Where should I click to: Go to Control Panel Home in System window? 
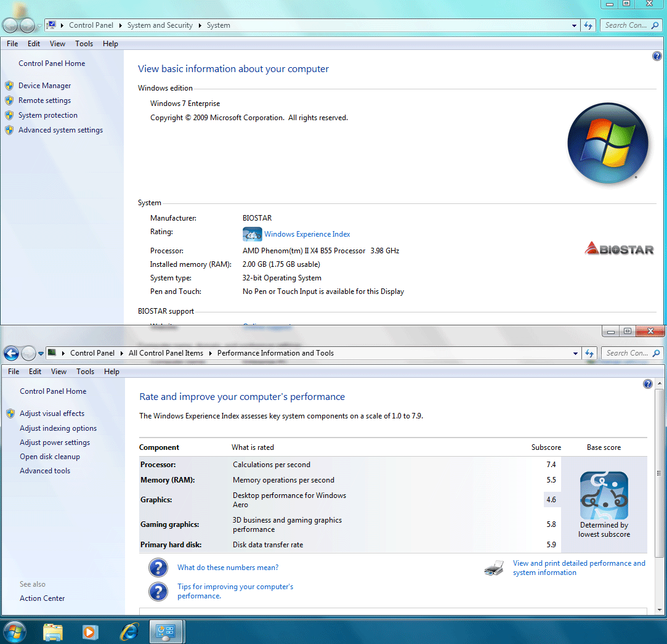[x=52, y=63]
